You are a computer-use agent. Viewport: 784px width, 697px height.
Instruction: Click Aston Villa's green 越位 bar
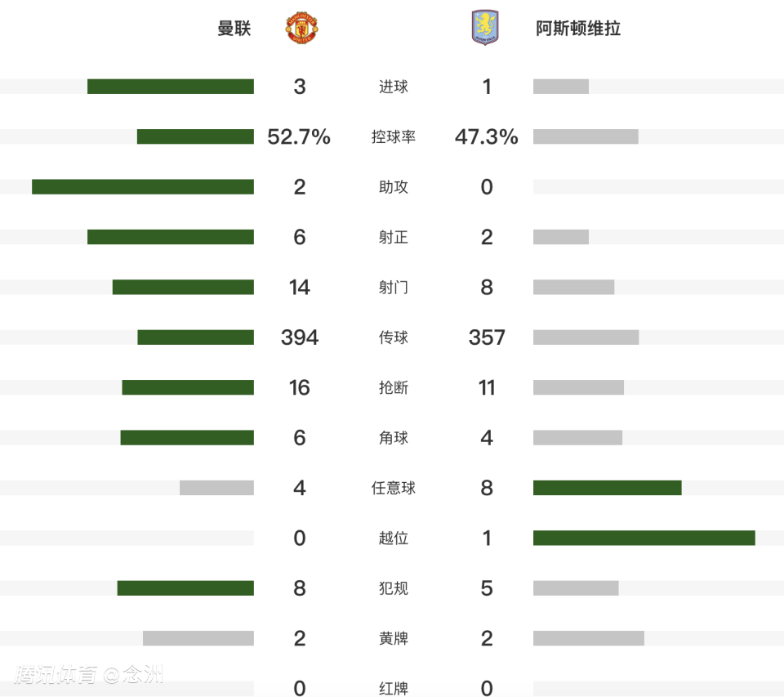click(x=644, y=538)
